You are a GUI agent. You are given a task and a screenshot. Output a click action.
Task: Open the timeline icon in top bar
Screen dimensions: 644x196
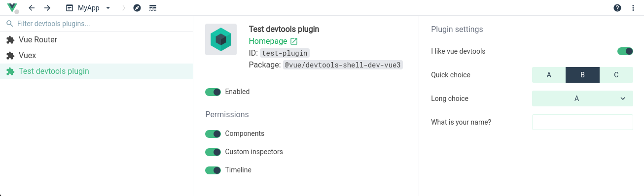[x=153, y=8]
